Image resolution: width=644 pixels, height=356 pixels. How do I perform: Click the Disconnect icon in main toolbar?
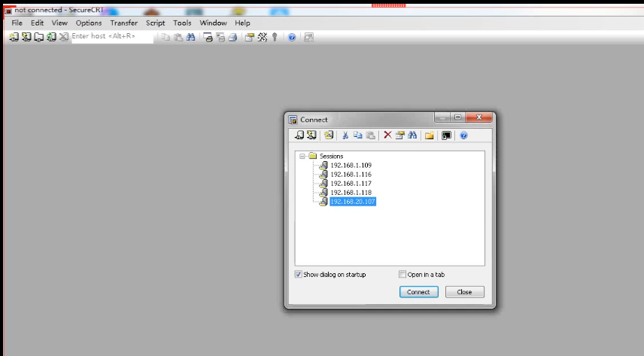[x=64, y=37]
